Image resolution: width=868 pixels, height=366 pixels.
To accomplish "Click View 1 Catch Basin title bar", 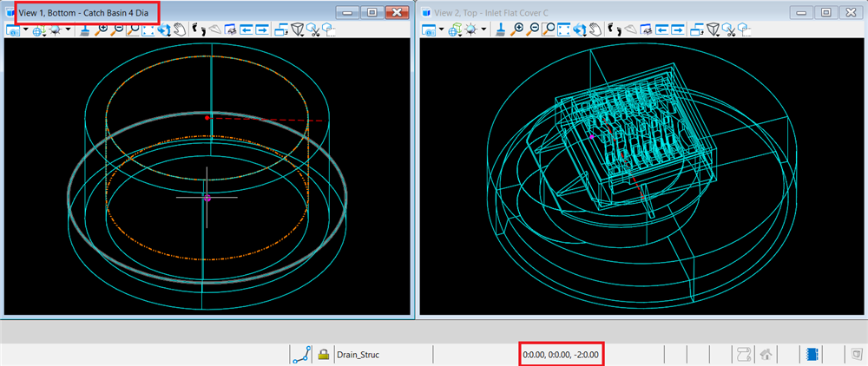I will pos(87,12).
